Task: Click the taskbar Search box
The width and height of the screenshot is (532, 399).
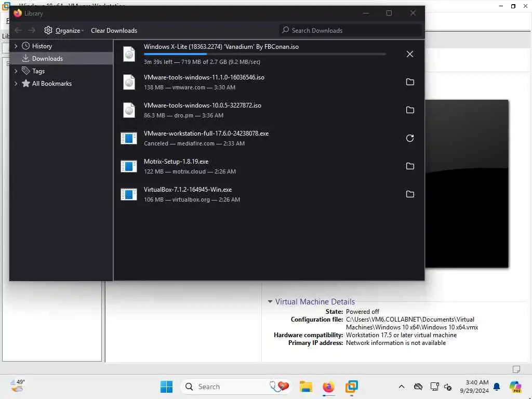Action: tap(236, 387)
